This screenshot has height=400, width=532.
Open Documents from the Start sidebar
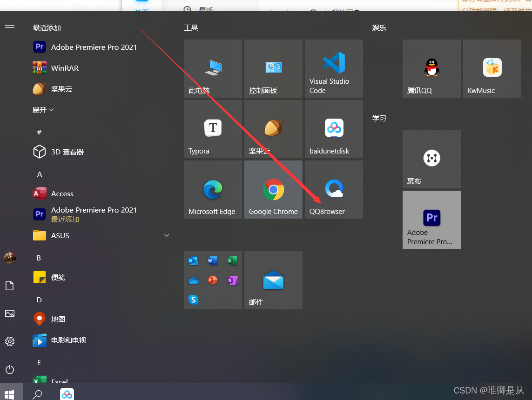click(x=10, y=286)
